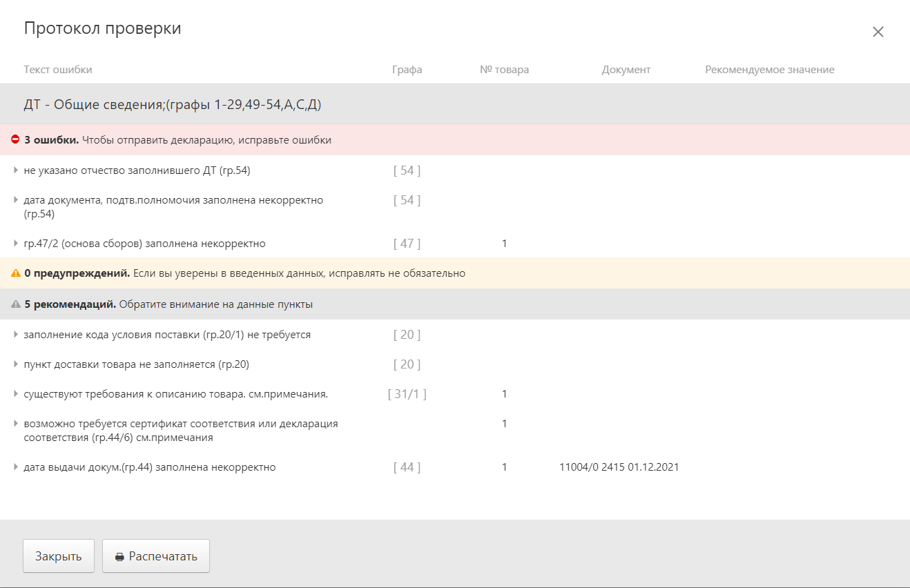The image size is (910, 588).
Task: Open the [ 44 ] field link
Action: coord(407,467)
